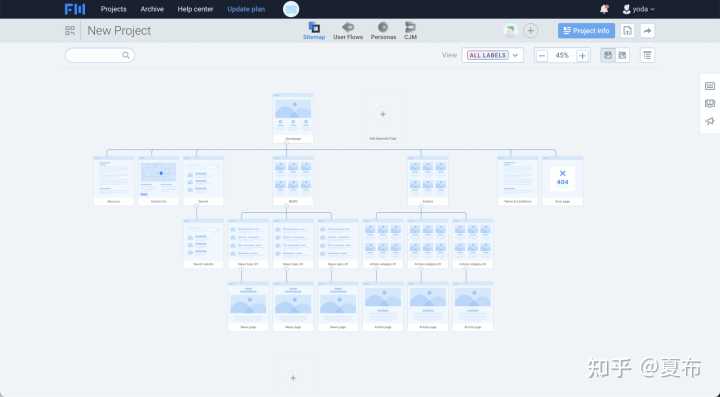Switch to list outline view icon

pos(647,55)
